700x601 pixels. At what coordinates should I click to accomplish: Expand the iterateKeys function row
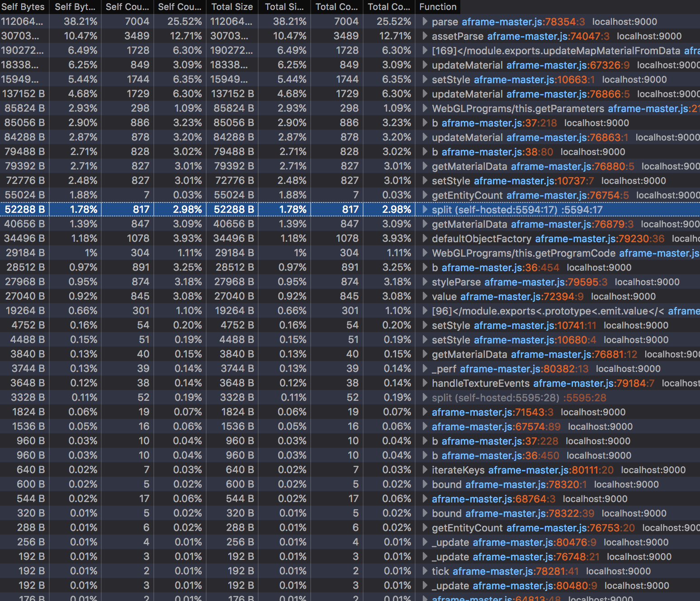click(425, 470)
